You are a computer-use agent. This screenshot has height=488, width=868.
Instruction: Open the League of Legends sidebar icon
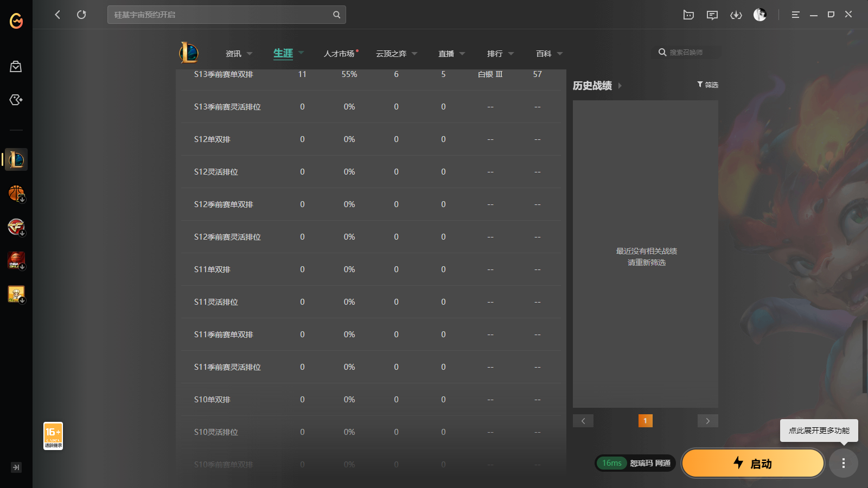[x=16, y=159]
